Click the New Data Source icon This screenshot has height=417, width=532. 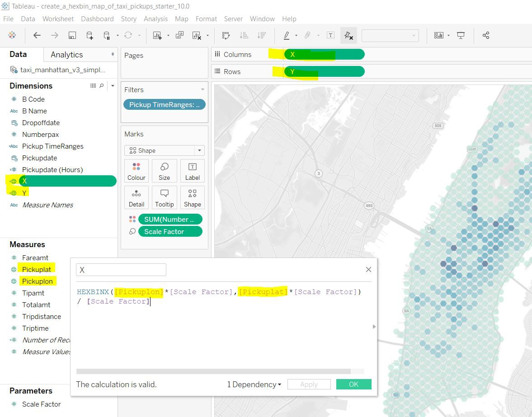click(89, 35)
